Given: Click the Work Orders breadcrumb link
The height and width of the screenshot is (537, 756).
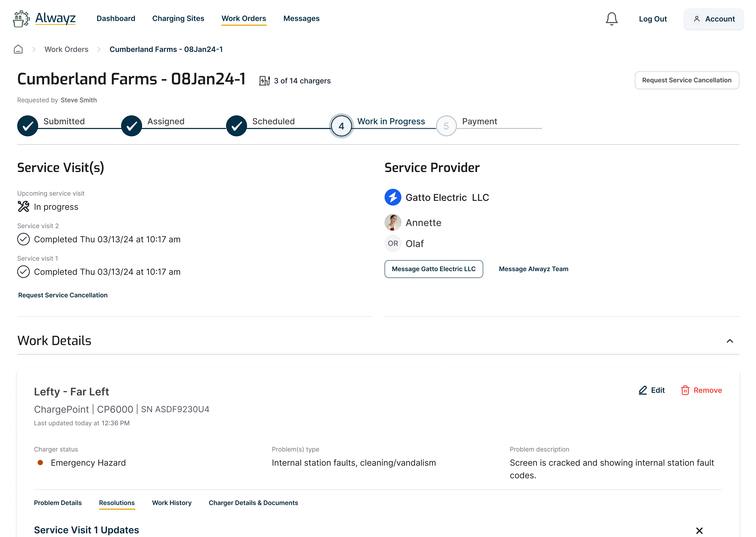Looking at the screenshot, I should 66,49.
